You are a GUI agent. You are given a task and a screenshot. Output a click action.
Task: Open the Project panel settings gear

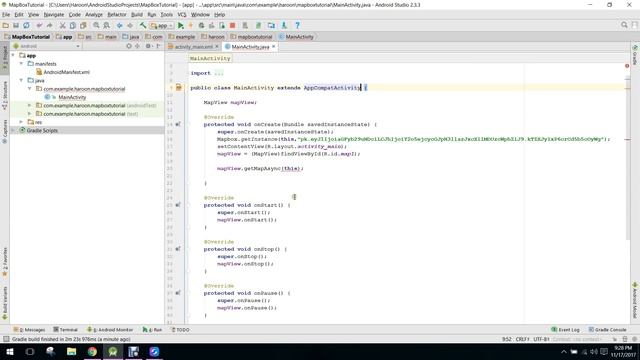(x=148, y=46)
